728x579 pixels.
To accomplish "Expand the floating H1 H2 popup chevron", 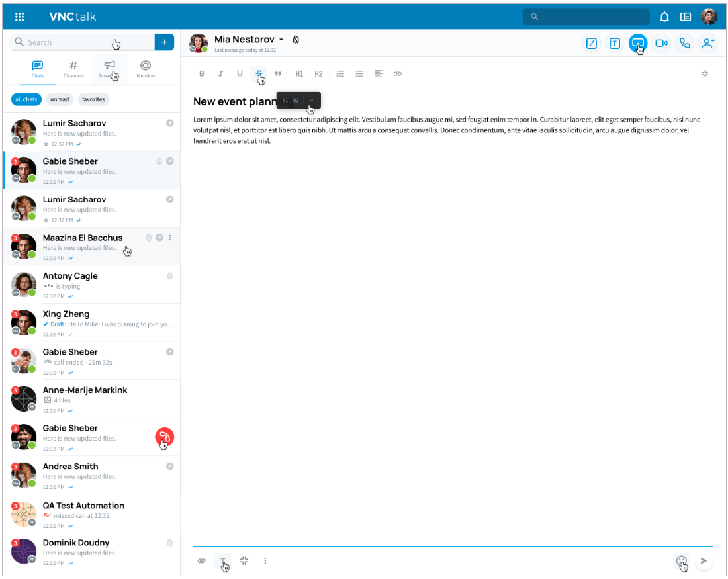I will pyautogui.click(x=311, y=101).
